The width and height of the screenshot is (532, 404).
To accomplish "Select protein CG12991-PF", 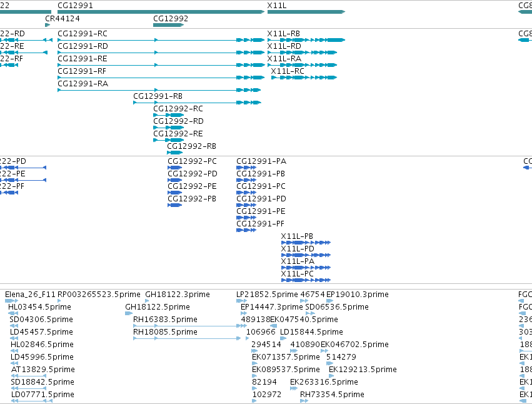I will [246, 230].
